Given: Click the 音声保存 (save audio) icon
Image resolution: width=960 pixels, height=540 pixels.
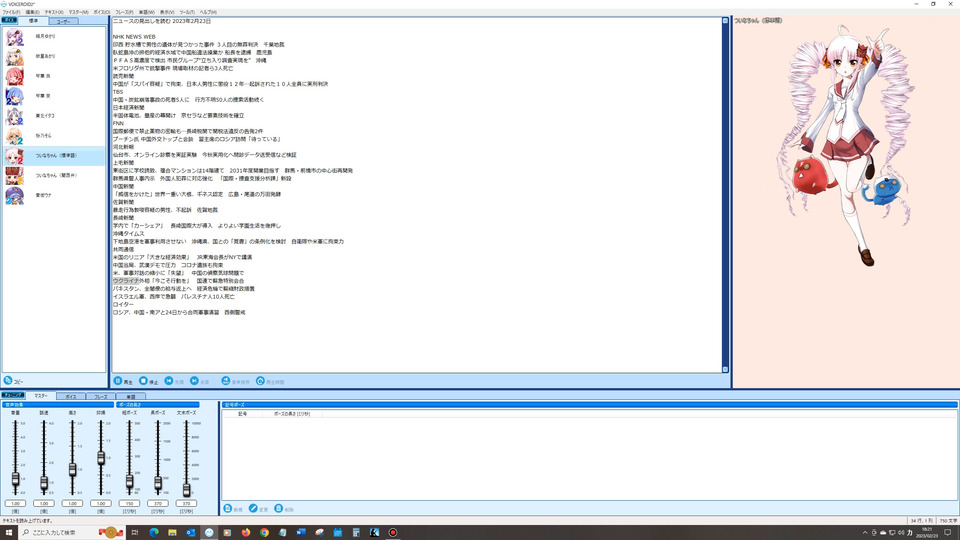Looking at the screenshot, I should click(x=225, y=381).
